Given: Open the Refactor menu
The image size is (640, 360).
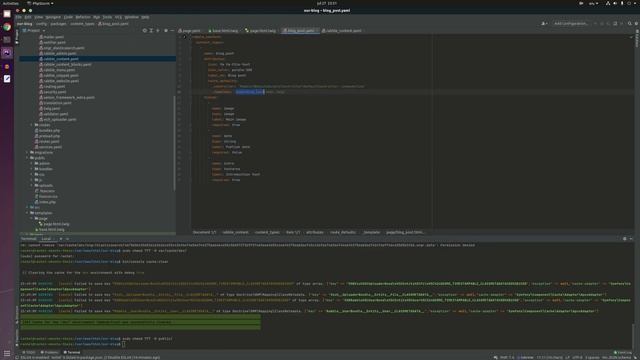Looking at the screenshot, I should (x=83, y=17).
